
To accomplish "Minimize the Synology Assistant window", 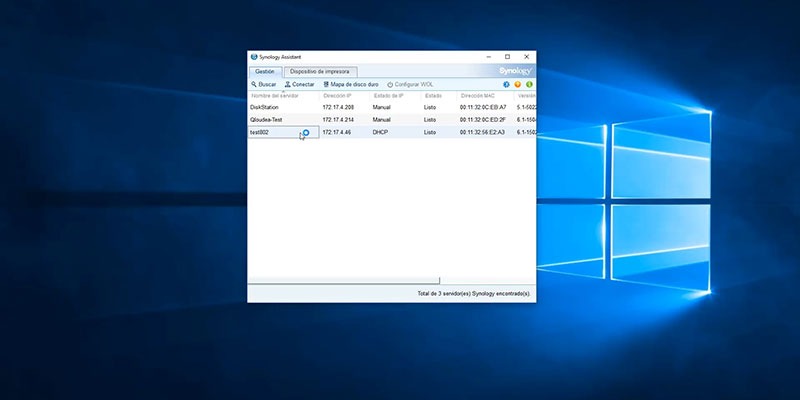I will [x=489, y=57].
